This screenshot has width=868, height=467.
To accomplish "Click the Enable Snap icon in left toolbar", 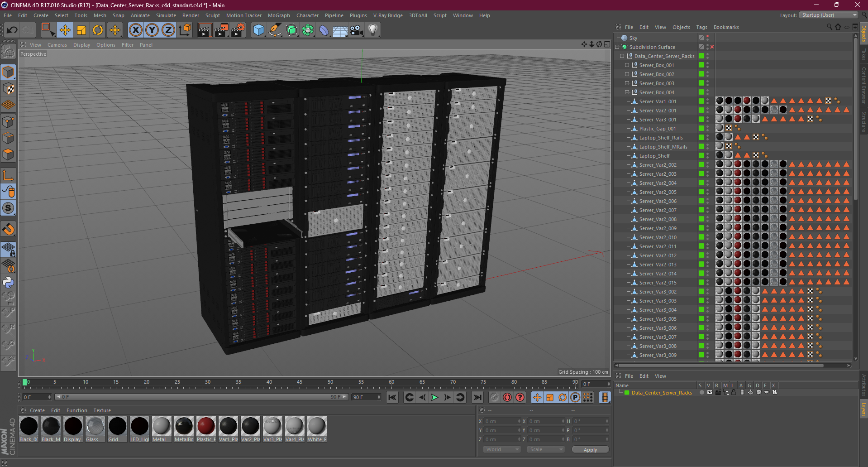I will tap(8, 229).
